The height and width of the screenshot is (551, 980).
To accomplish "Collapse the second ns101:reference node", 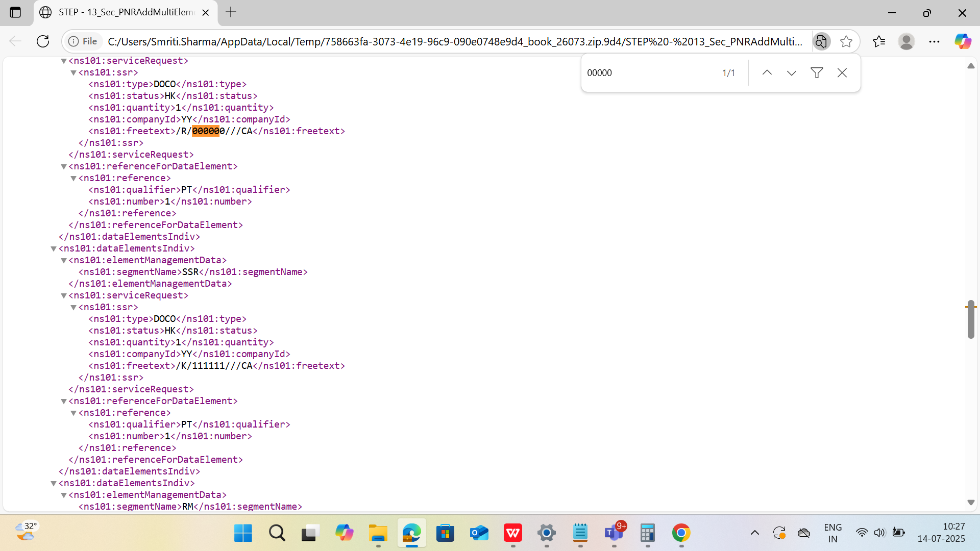I will click(73, 413).
